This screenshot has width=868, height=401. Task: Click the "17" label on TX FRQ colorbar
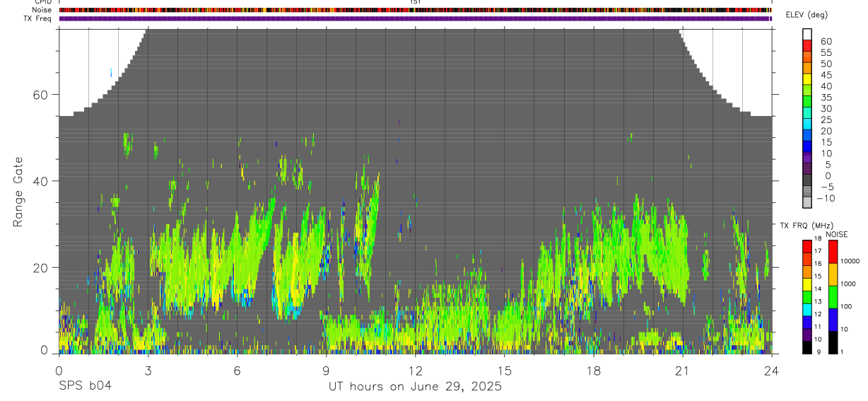[818, 251]
